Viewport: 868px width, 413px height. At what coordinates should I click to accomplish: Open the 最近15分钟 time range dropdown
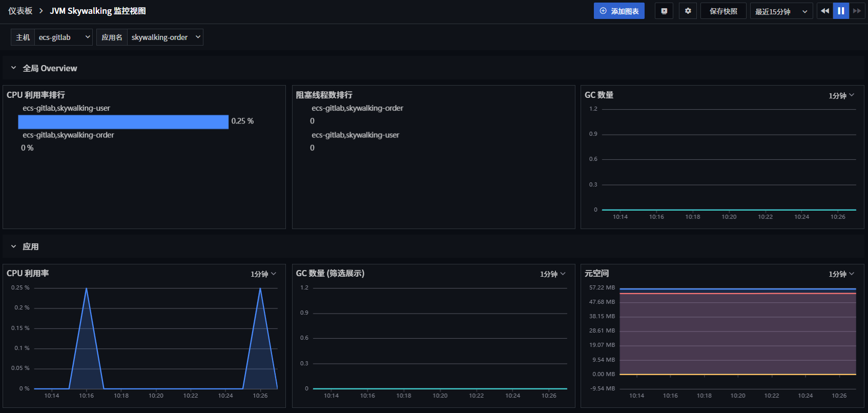[x=781, y=11]
